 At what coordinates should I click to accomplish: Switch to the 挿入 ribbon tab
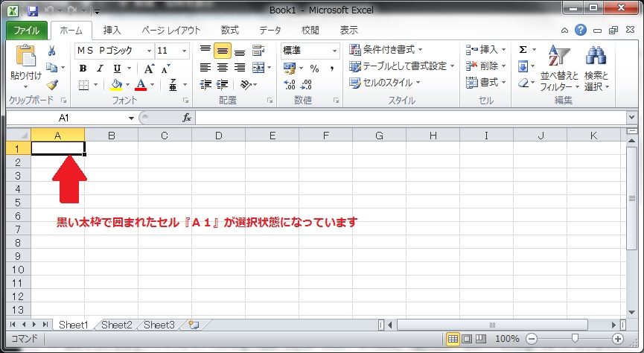(112, 31)
